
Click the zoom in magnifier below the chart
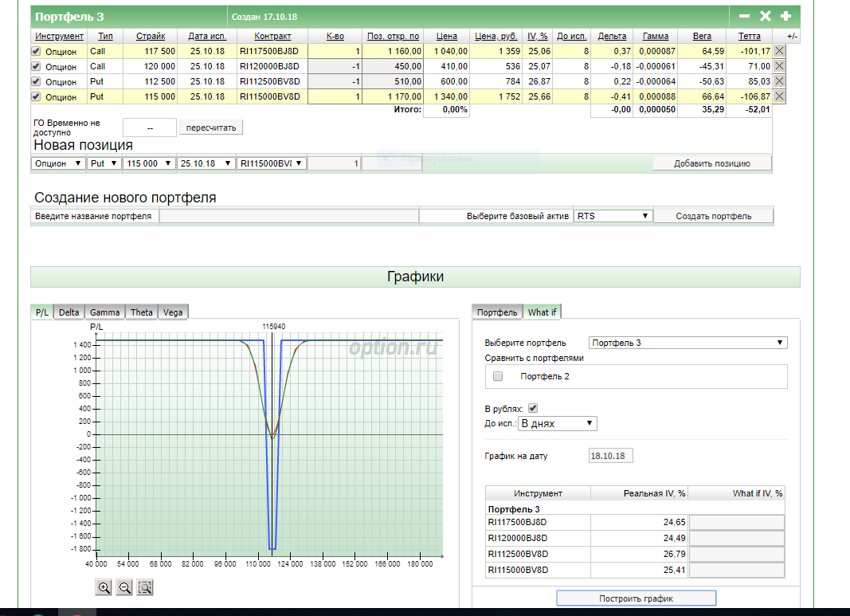coord(104,587)
